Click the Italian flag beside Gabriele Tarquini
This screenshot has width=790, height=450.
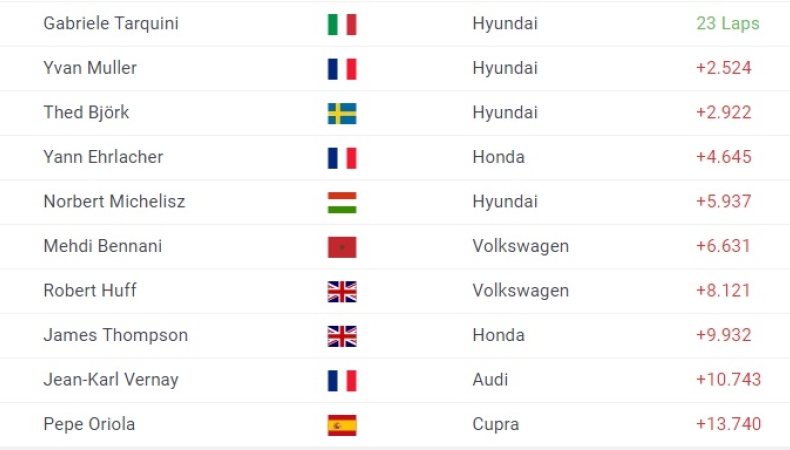pos(342,24)
